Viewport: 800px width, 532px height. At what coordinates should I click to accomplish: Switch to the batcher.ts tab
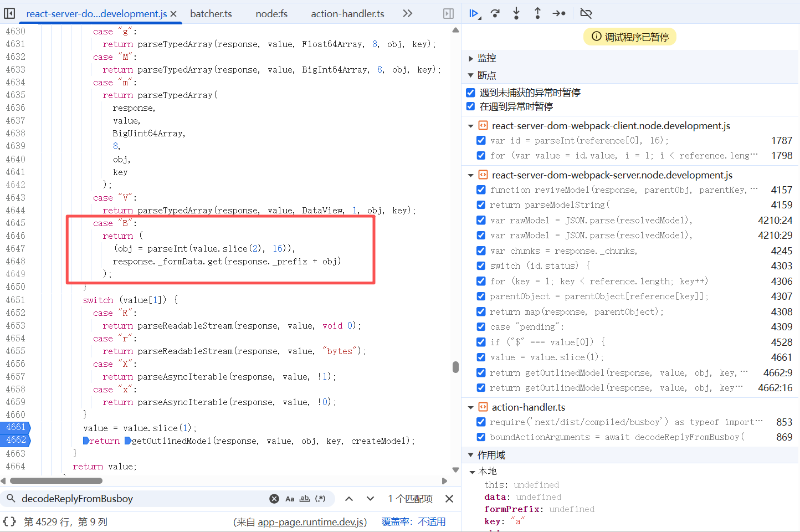coord(211,14)
